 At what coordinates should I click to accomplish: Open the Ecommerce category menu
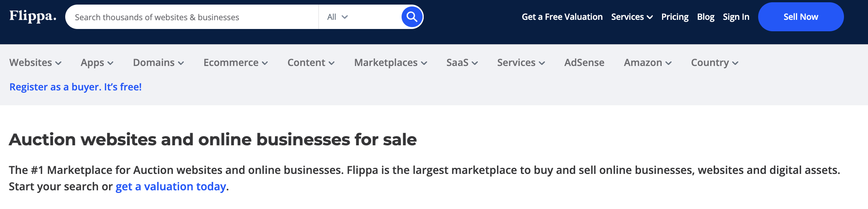point(236,63)
